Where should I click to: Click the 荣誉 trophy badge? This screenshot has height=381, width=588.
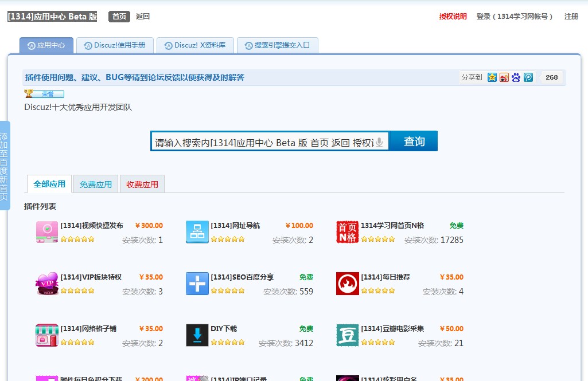(x=45, y=93)
